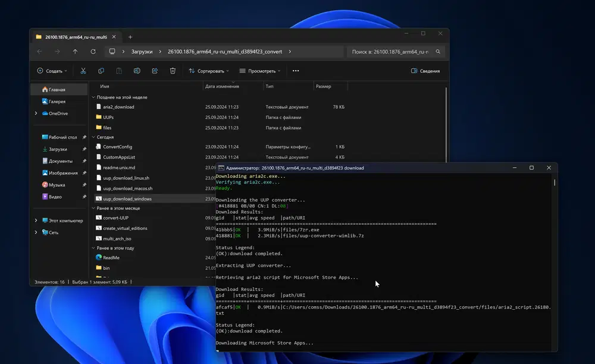Open the See more ellipsis menu

(296, 71)
